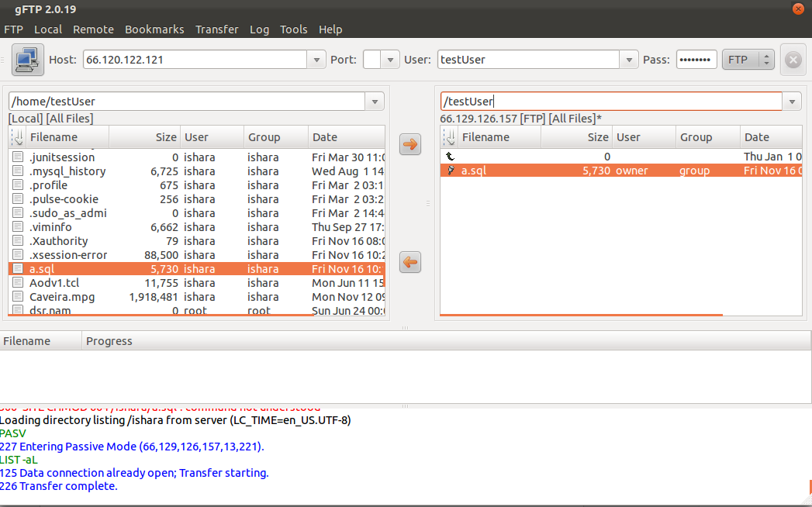Click the connect computer icon

pos(28,60)
